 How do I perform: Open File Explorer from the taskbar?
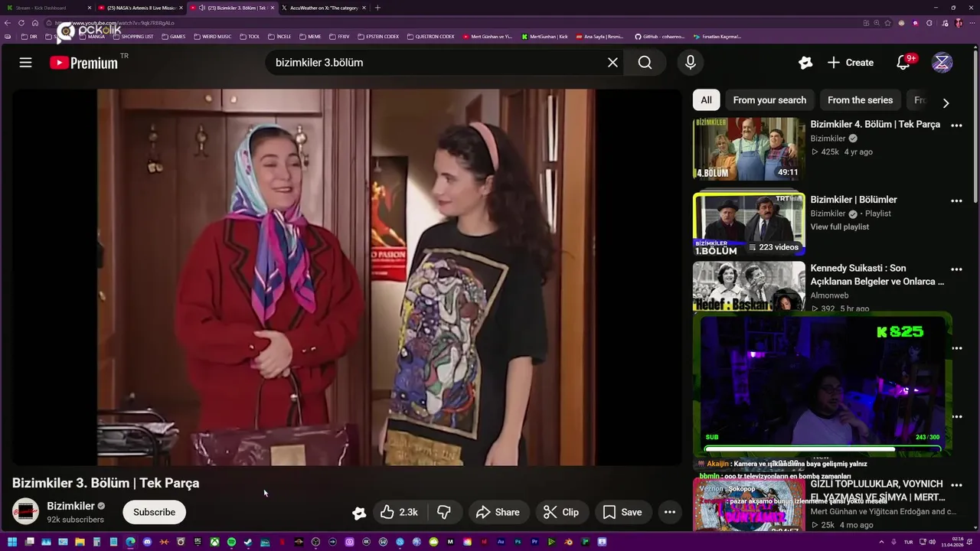[80, 542]
